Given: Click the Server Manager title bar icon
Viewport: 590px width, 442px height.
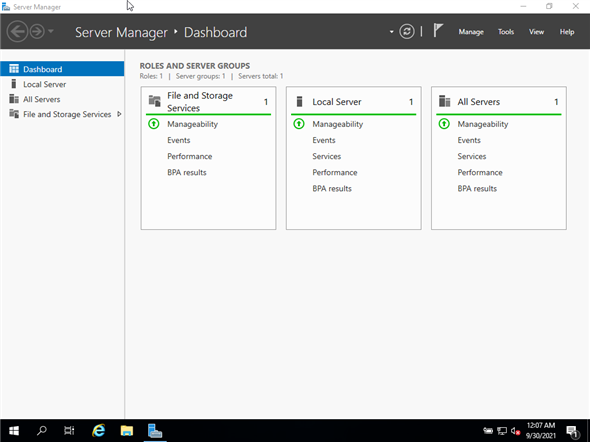Looking at the screenshot, I should click(6, 6).
